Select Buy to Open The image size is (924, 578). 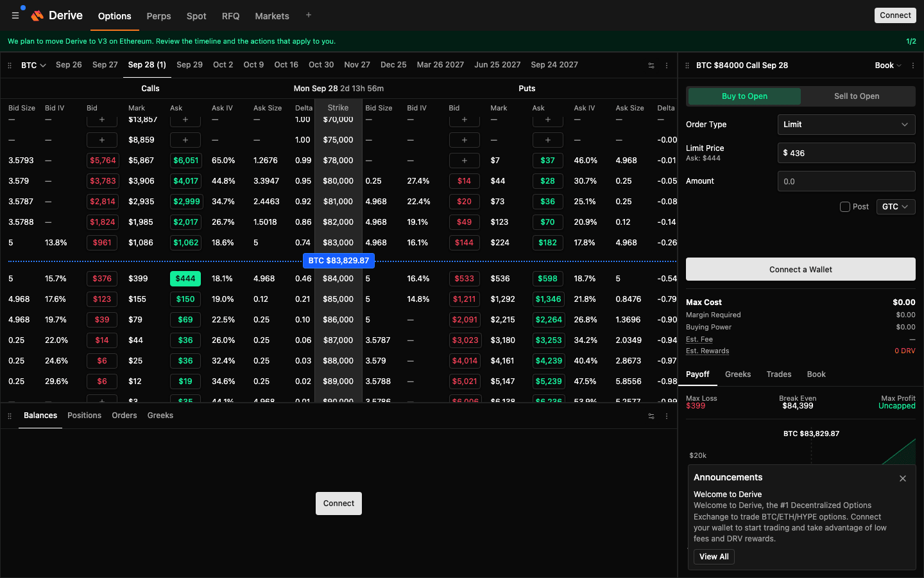click(x=744, y=96)
